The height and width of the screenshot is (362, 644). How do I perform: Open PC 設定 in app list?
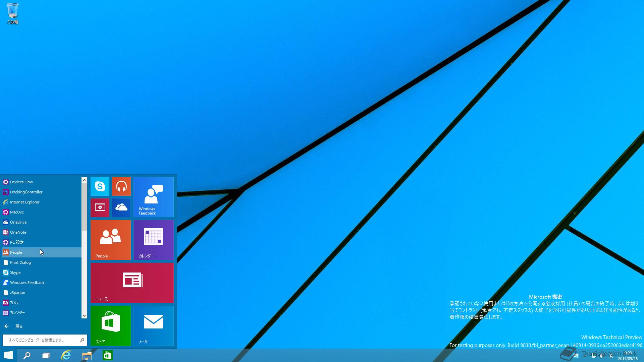(42, 242)
